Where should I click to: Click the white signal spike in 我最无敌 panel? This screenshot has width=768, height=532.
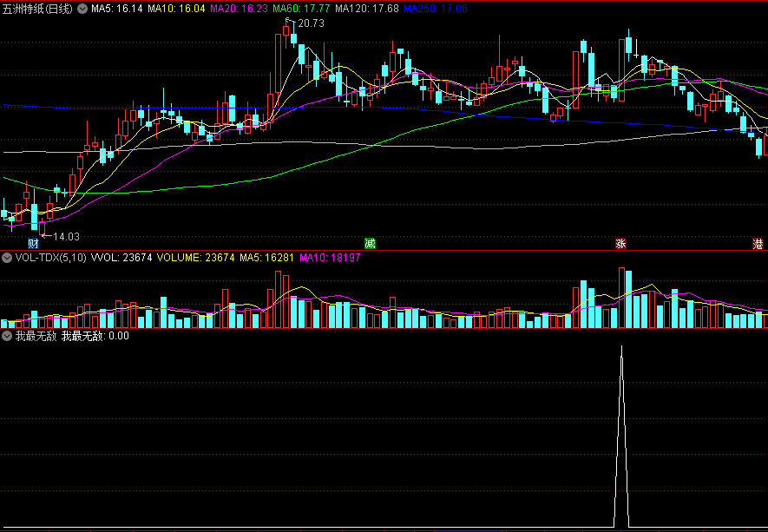pos(621,436)
